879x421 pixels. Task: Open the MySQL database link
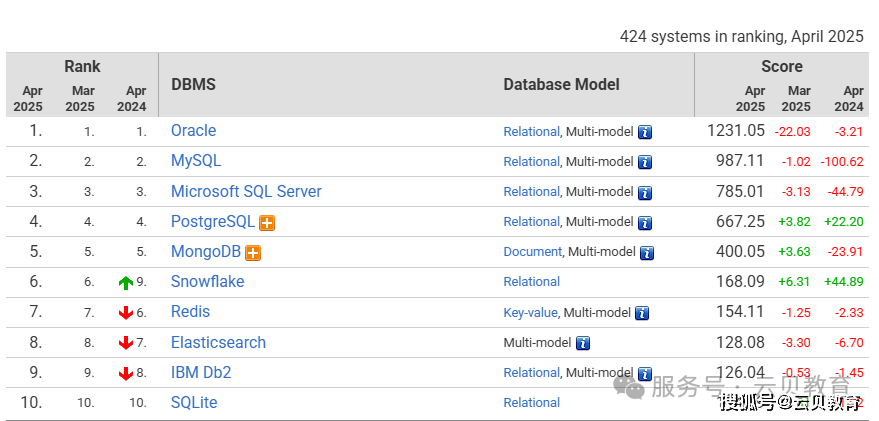tap(196, 161)
